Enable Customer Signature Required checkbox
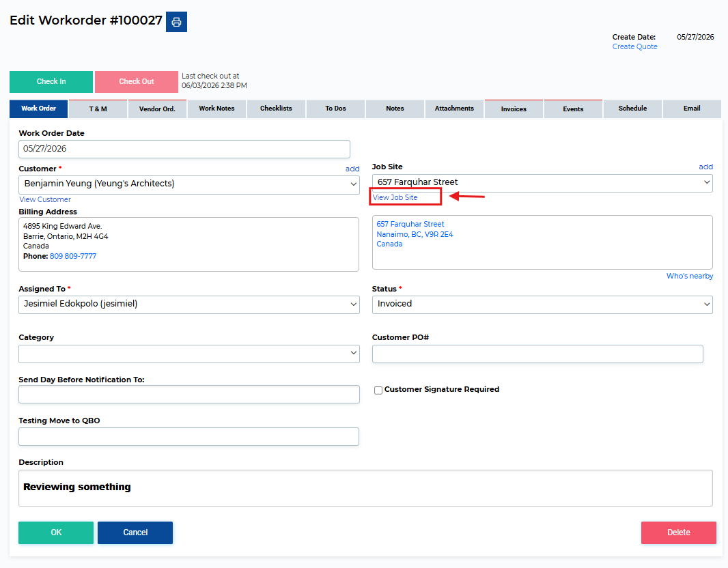Screen dimensions: 728x568 click(378, 390)
